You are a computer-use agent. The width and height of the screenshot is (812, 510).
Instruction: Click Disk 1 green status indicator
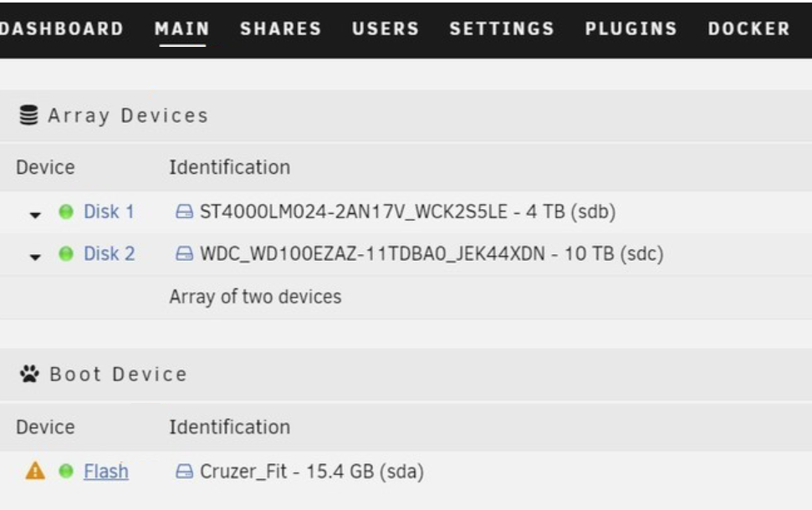click(x=66, y=212)
